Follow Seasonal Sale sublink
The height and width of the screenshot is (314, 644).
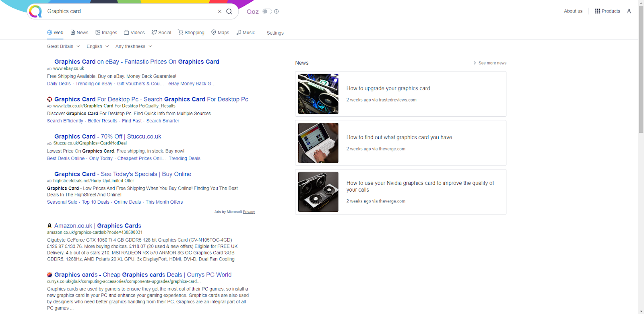tap(62, 202)
